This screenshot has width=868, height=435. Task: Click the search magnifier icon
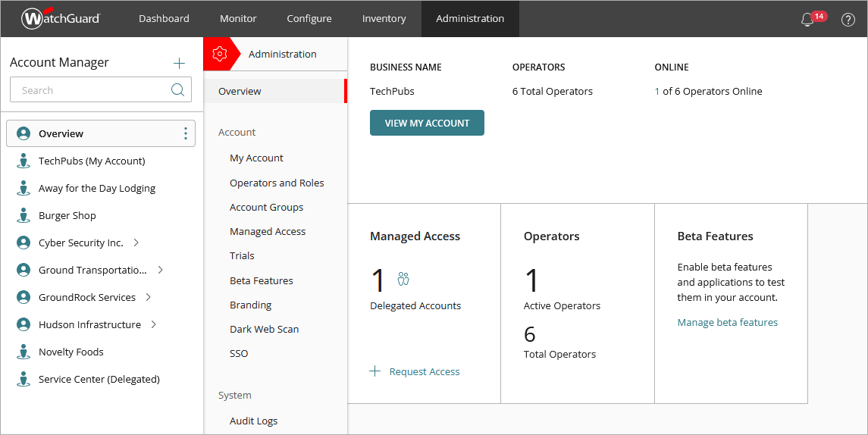pyautogui.click(x=177, y=89)
